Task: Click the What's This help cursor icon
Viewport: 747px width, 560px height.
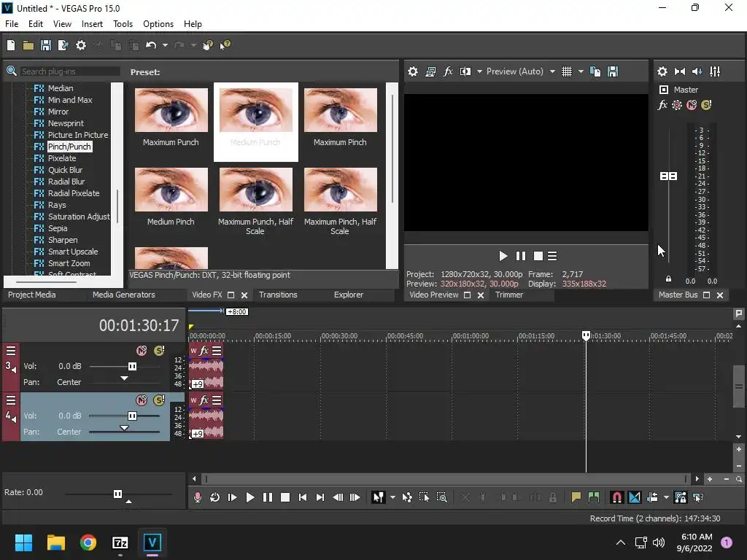Action: coord(225,45)
